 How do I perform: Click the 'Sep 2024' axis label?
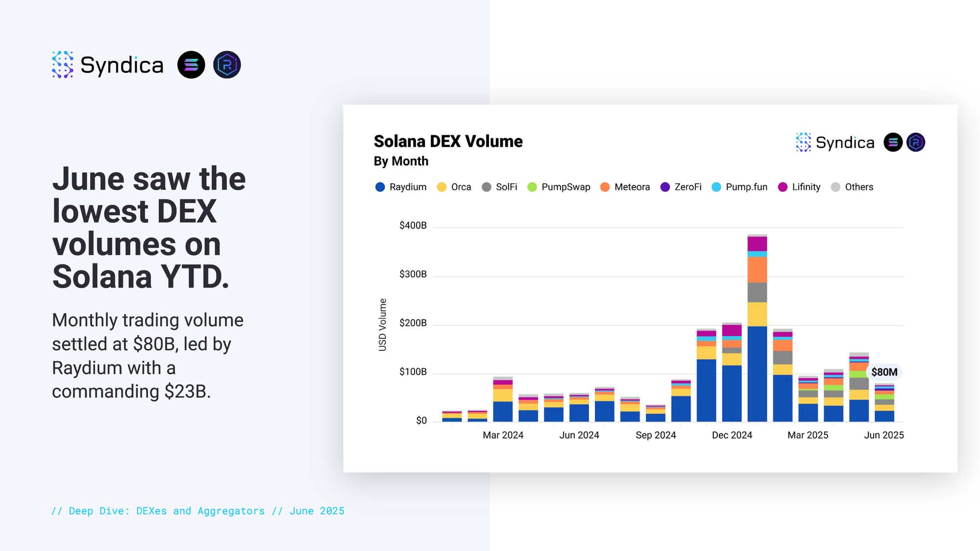point(656,435)
